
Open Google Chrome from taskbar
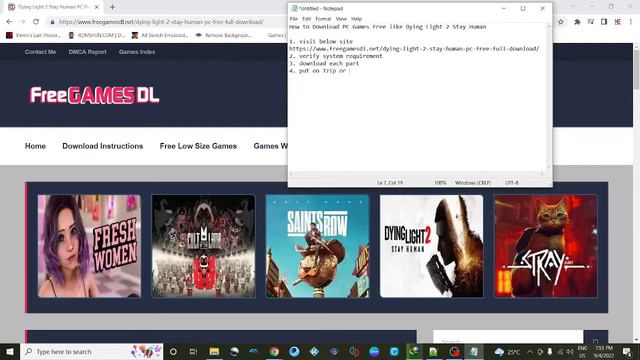pyautogui.click(x=274, y=351)
